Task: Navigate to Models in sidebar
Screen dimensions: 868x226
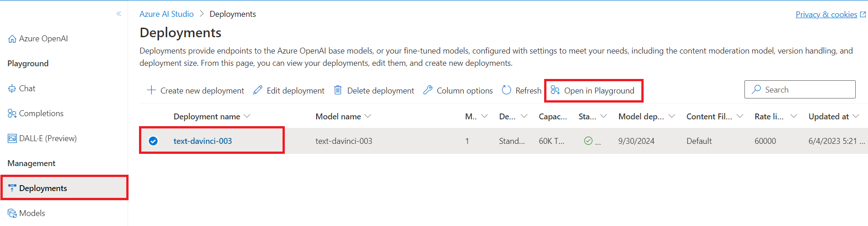Action: [32, 213]
